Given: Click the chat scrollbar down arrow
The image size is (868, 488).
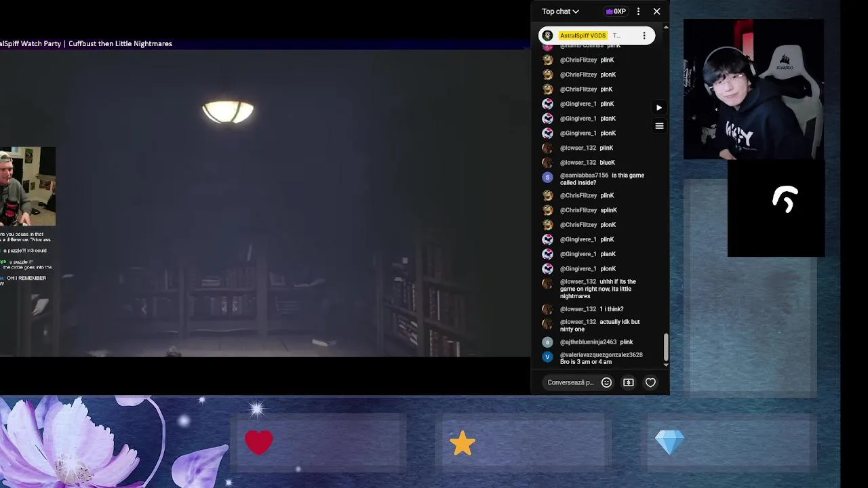Looking at the screenshot, I should [666, 365].
